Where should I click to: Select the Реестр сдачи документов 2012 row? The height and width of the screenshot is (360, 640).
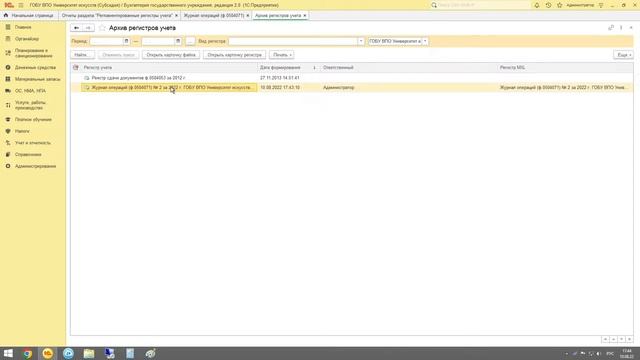[352, 78]
